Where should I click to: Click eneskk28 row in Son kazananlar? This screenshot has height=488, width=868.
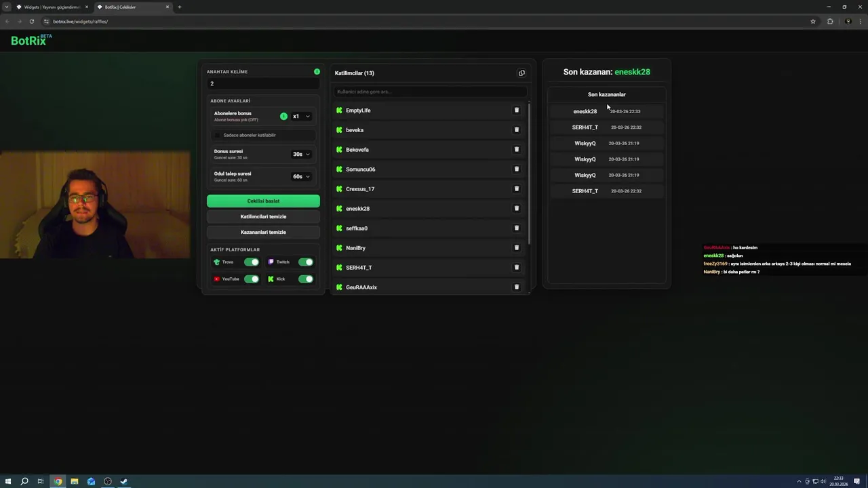coord(606,111)
